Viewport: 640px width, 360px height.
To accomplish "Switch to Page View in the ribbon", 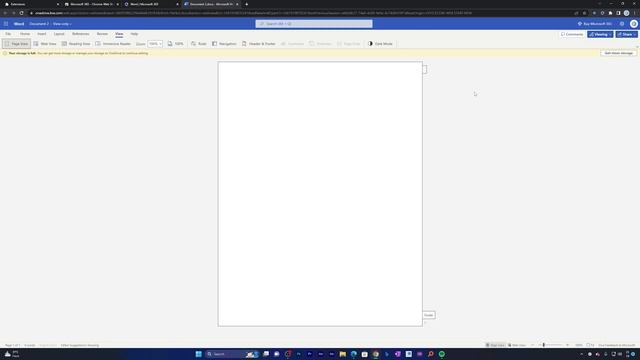I will coord(16,44).
